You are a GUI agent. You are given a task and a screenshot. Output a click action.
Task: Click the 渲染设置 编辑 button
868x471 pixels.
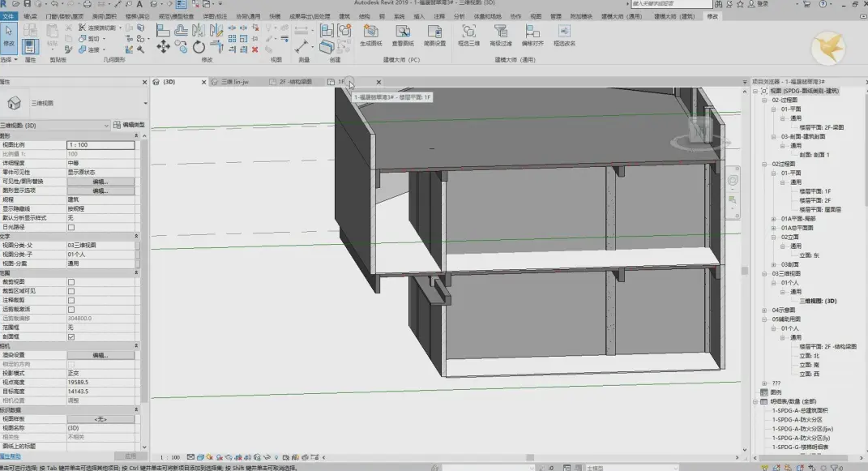100,355
